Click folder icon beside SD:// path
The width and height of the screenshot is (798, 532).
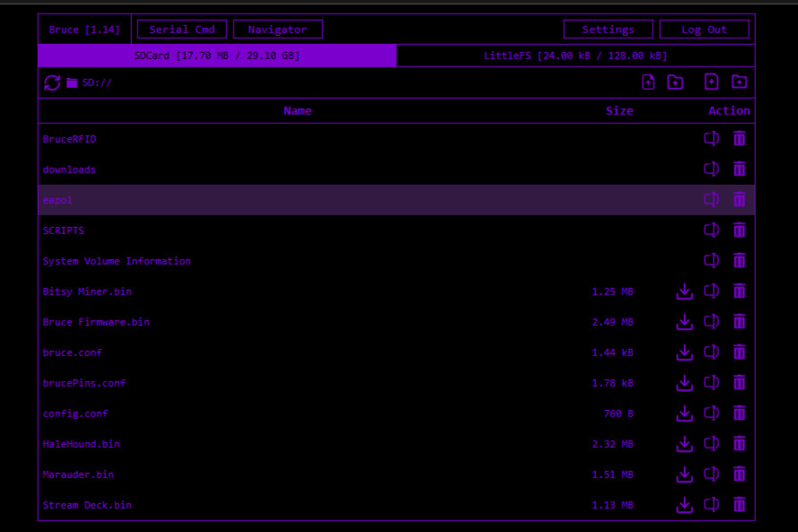pyautogui.click(x=72, y=83)
